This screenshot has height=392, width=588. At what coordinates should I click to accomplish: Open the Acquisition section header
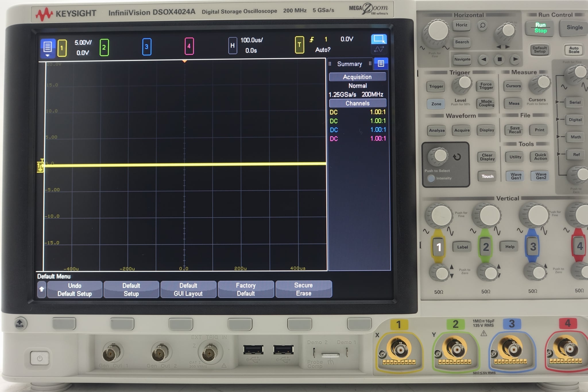[x=357, y=77]
